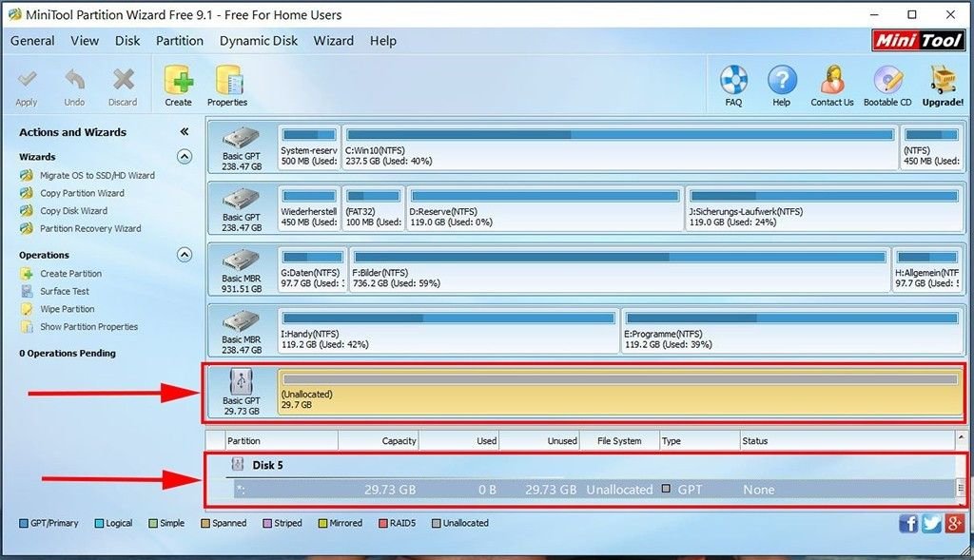The image size is (974, 560).
Task: Collapse the Wizards section
Action: click(185, 157)
